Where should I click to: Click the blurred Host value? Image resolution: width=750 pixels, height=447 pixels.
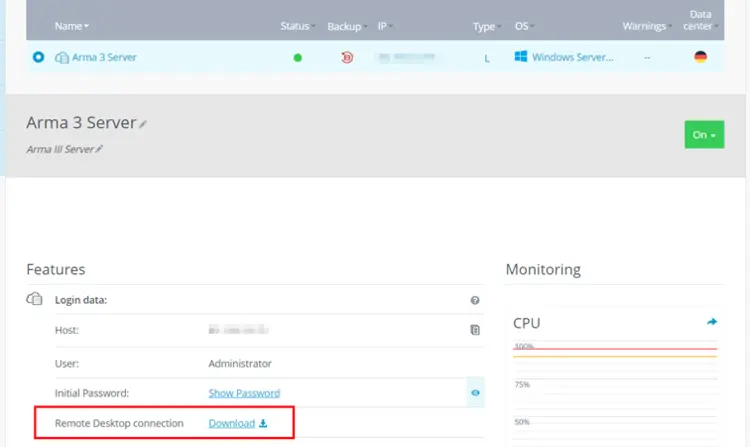pos(238,330)
